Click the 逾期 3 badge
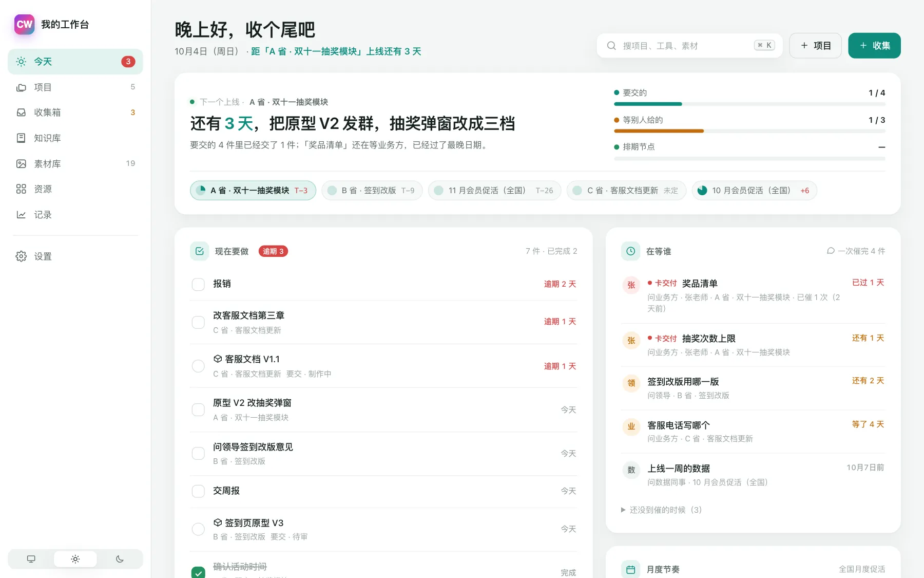Screen dimensions: 924x578 (273, 251)
